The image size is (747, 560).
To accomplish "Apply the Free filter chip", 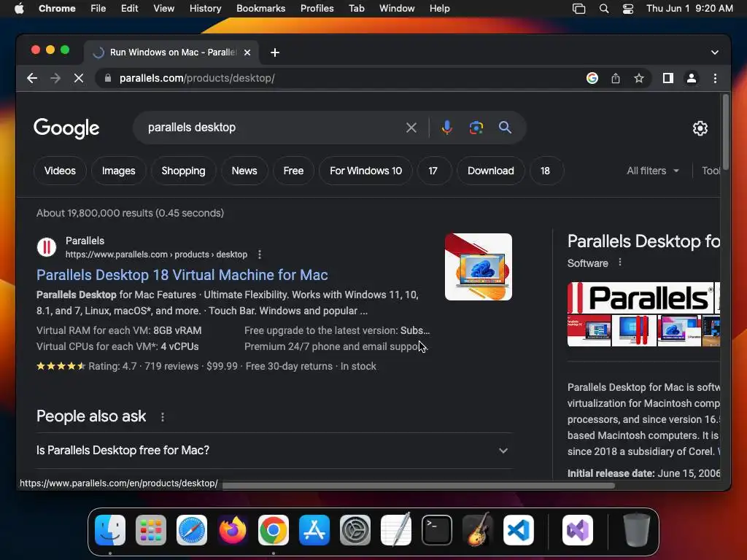I will 293,171.
